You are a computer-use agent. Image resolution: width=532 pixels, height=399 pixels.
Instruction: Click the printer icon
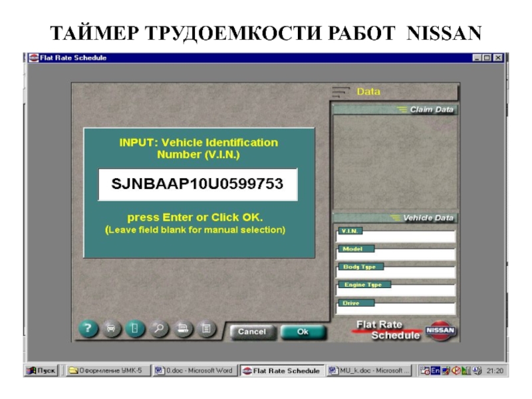(x=183, y=329)
